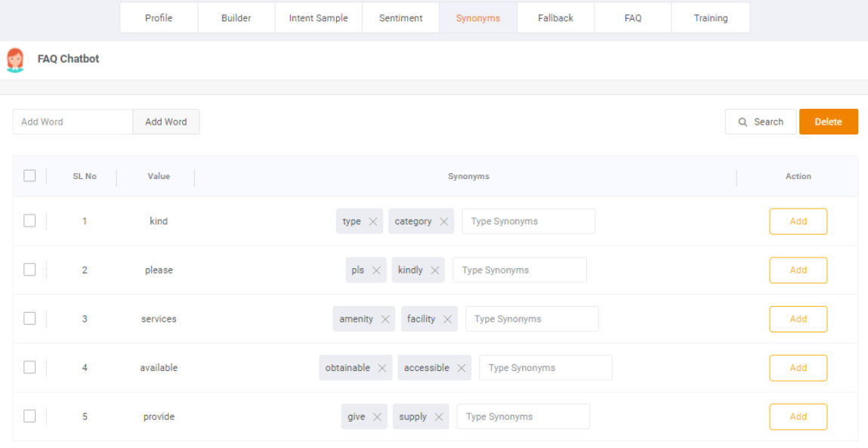868x448 pixels.
Task: Click the orange Delete button
Action: coord(829,122)
